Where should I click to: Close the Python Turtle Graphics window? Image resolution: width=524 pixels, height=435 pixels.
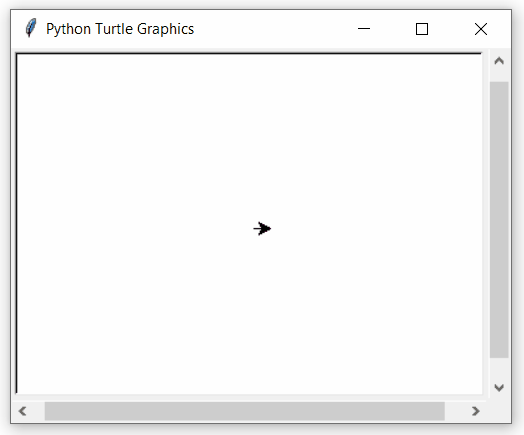(481, 29)
